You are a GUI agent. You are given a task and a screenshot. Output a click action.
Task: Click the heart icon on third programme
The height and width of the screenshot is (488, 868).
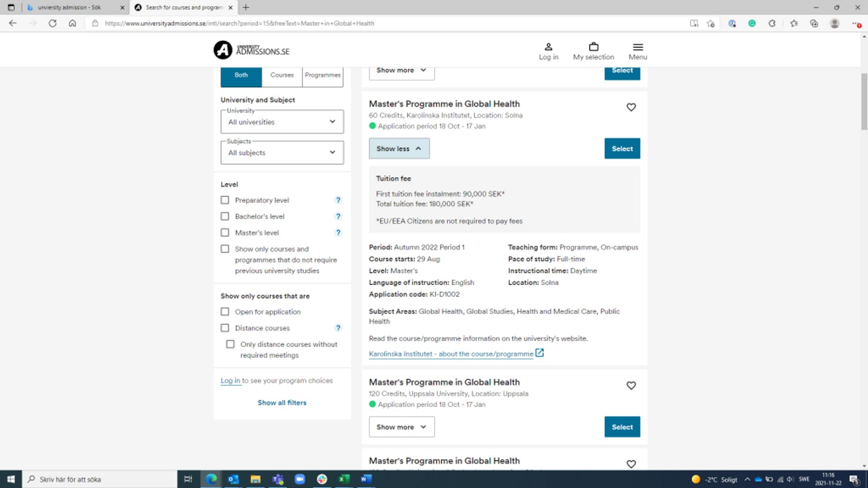tap(631, 464)
